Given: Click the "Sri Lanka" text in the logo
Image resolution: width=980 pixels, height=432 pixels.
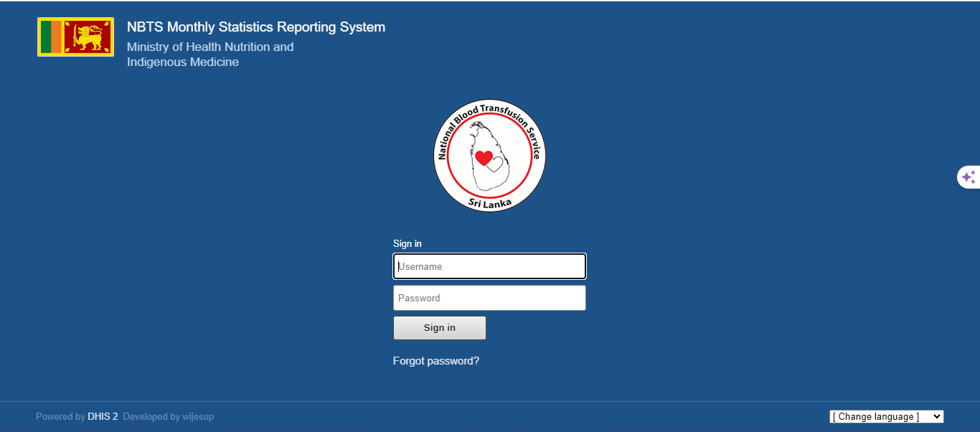Looking at the screenshot, I should tap(490, 204).
